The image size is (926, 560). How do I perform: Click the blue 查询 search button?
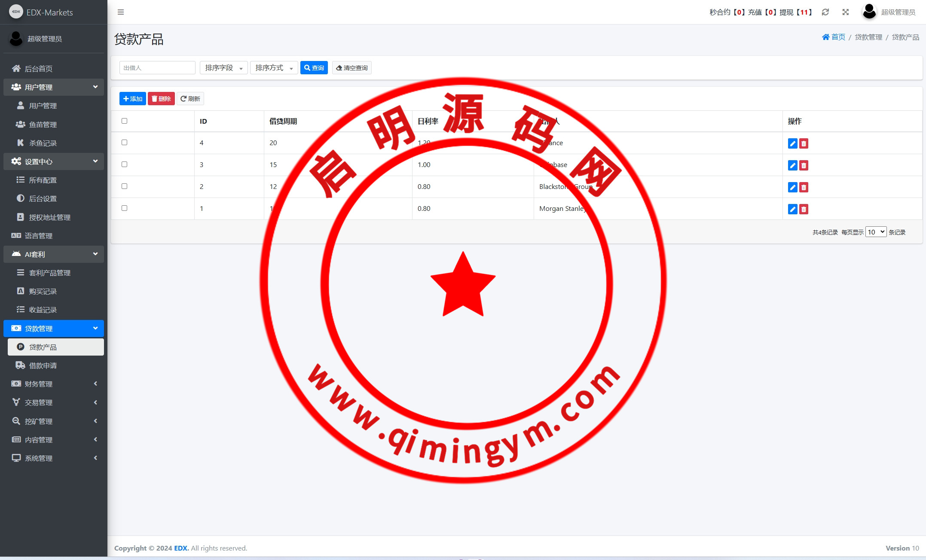pyautogui.click(x=314, y=68)
